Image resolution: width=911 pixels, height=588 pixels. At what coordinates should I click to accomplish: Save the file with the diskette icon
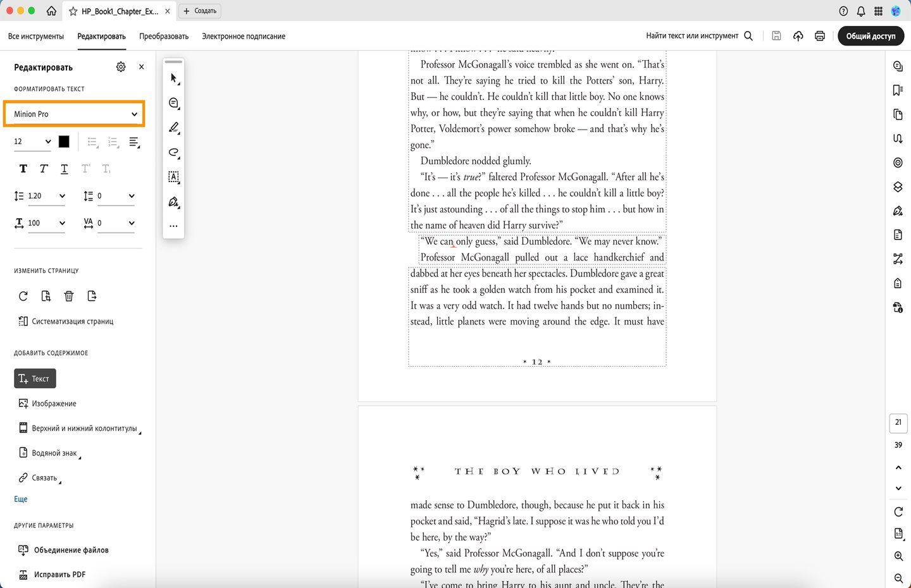pos(776,36)
